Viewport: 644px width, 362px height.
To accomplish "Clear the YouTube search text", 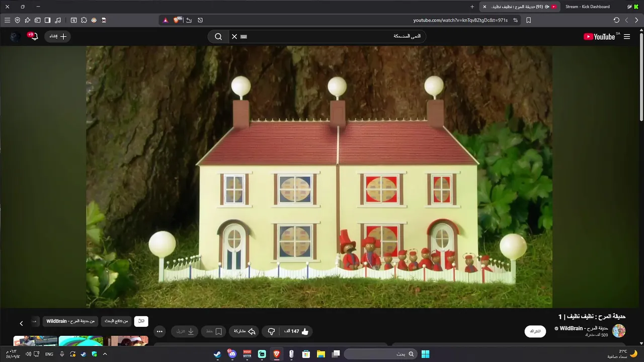I will pos(234,36).
